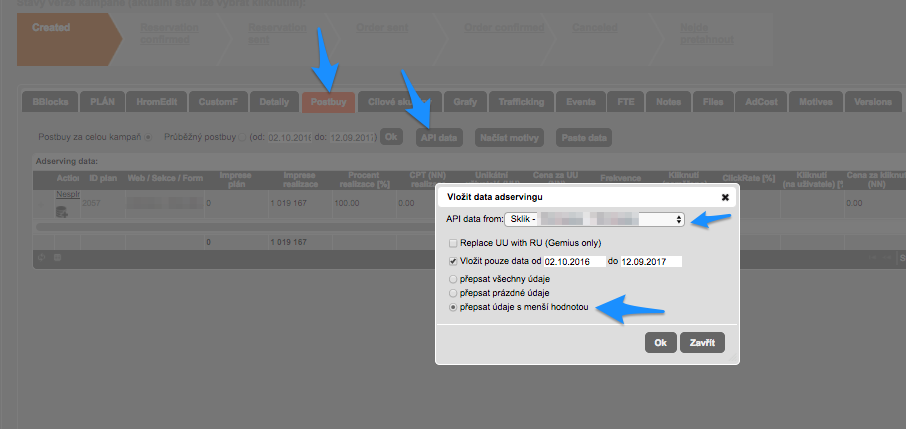Enable Replace UU with RU checkbox
Viewport: 906px width, 429px height.
[x=454, y=243]
